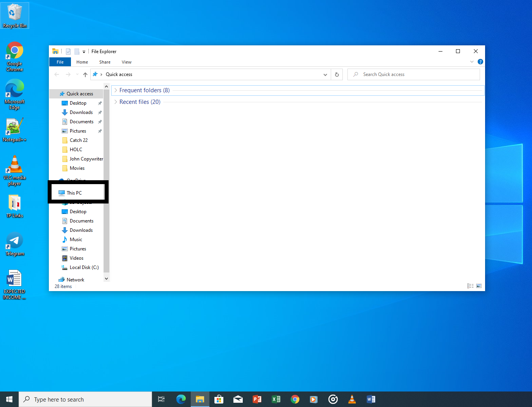532x407 pixels.
Task: Open Word from the taskbar
Action: click(371, 399)
